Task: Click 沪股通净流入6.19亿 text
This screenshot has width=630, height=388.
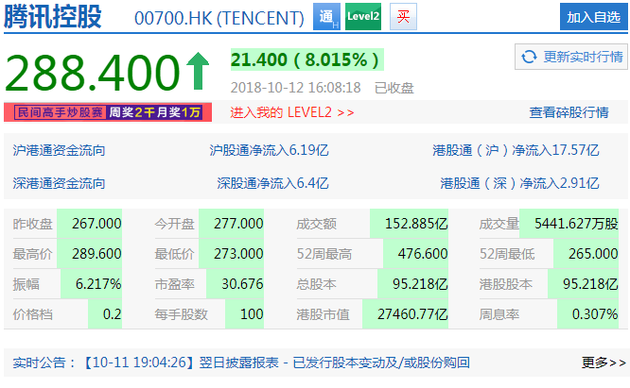Action: [x=269, y=151]
